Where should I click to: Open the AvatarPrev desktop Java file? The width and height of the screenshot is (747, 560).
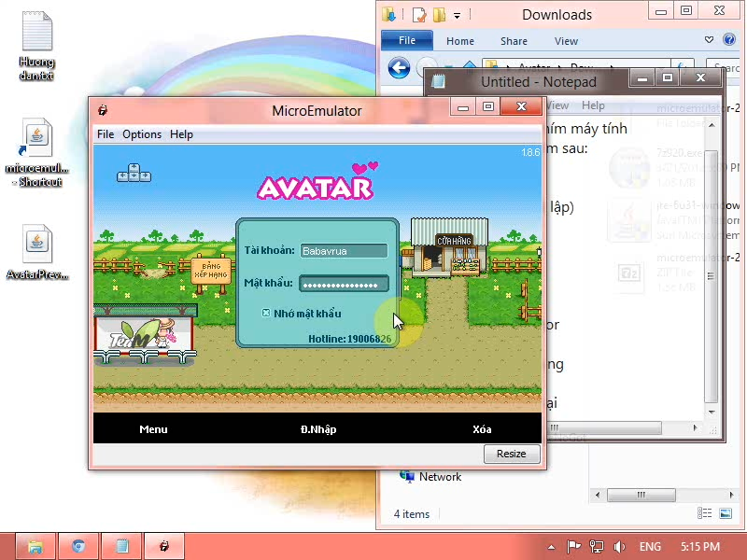37,252
